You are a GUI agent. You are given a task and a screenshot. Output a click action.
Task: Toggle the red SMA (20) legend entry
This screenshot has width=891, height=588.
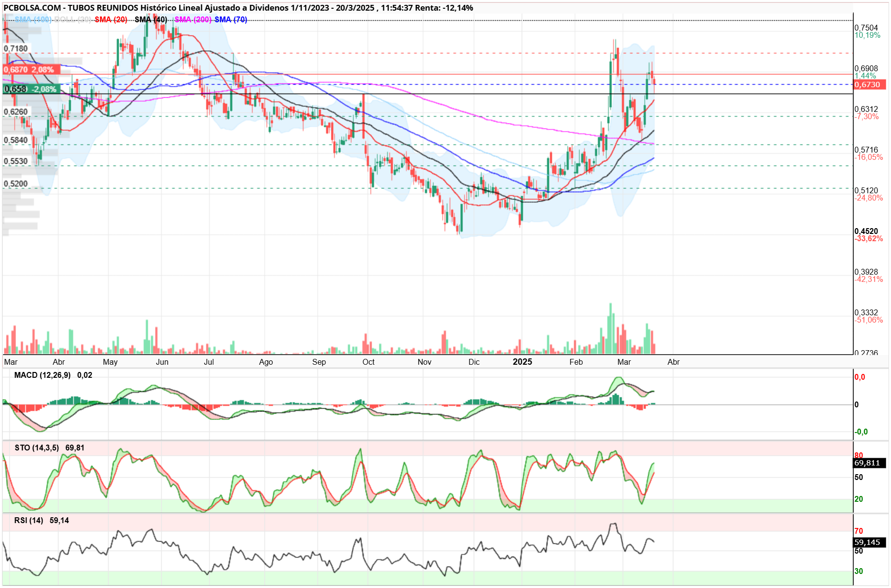coord(111,19)
